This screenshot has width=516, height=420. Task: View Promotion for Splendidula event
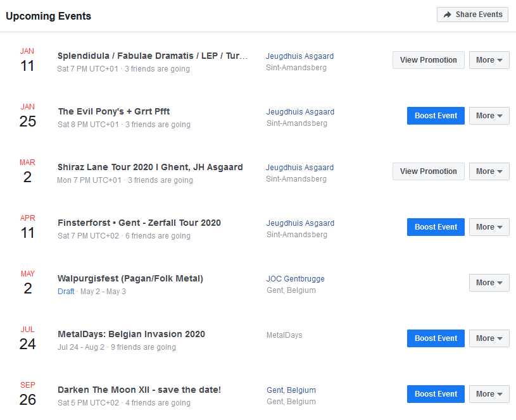coord(428,60)
